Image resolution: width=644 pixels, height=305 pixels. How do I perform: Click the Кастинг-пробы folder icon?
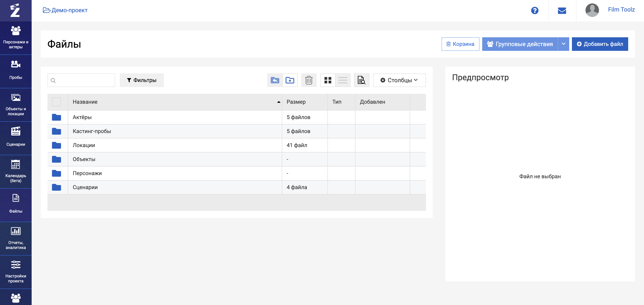click(56, 131)
